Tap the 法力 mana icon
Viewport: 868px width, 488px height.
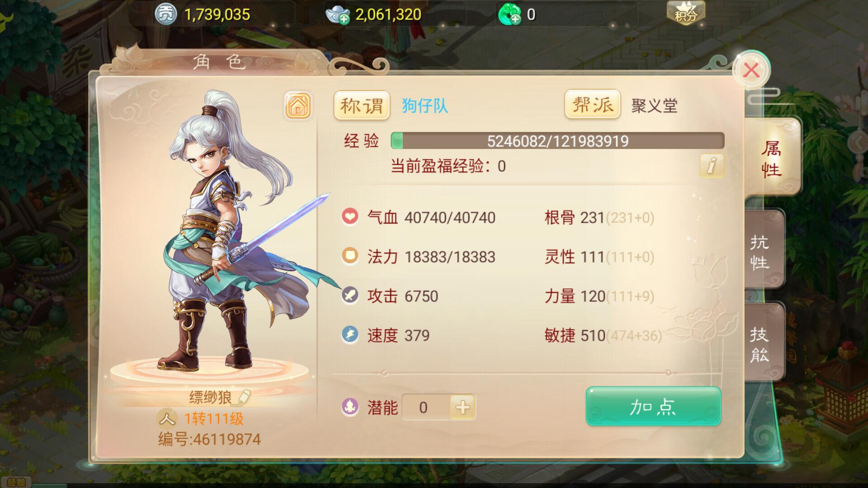coord(350,256)
